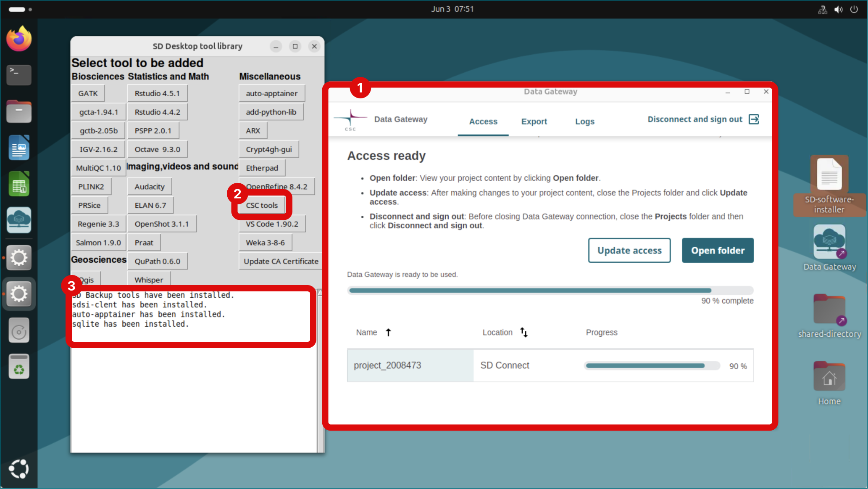Screen dimensions: 868x489
Task: Click Open folder button
Action: (718, 251)
